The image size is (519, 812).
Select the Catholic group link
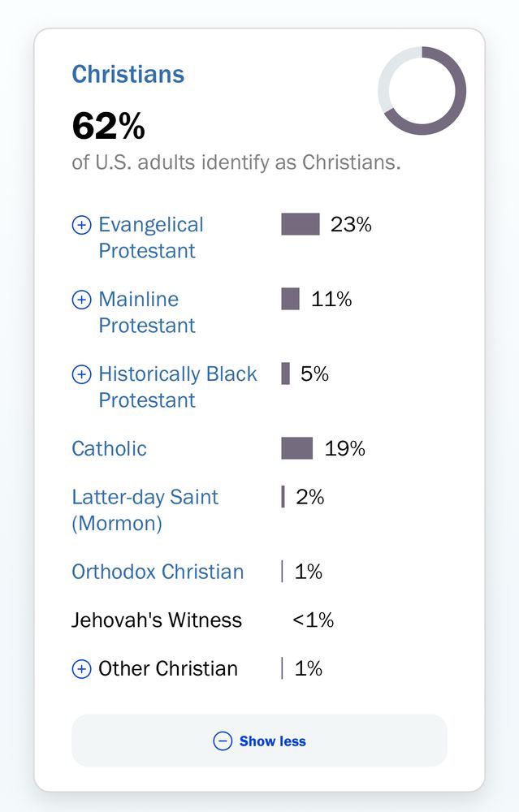coord(109,448)
